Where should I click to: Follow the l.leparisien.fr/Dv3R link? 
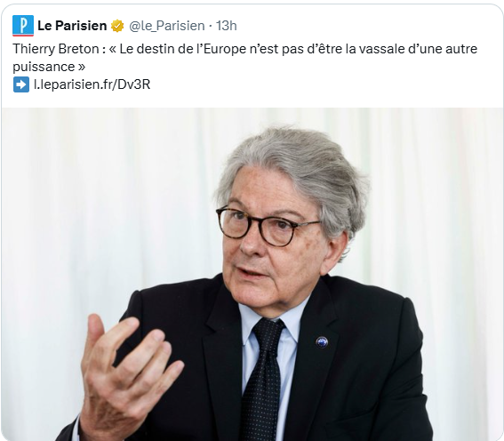click(x=92, y=84)
